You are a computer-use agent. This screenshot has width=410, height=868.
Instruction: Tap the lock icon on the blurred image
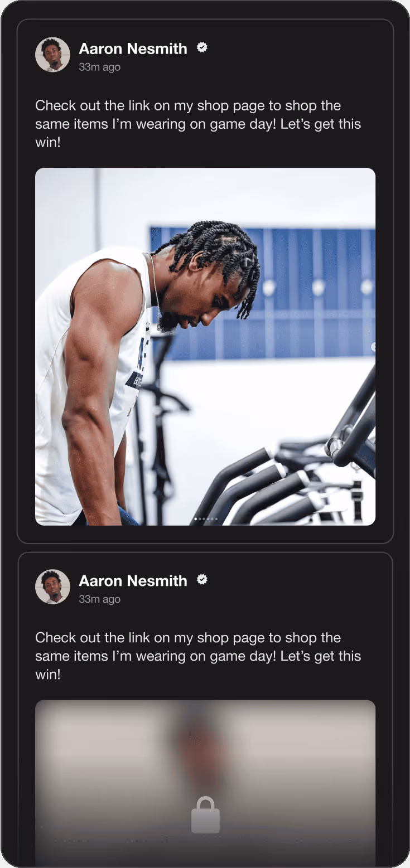pos(205,815)
